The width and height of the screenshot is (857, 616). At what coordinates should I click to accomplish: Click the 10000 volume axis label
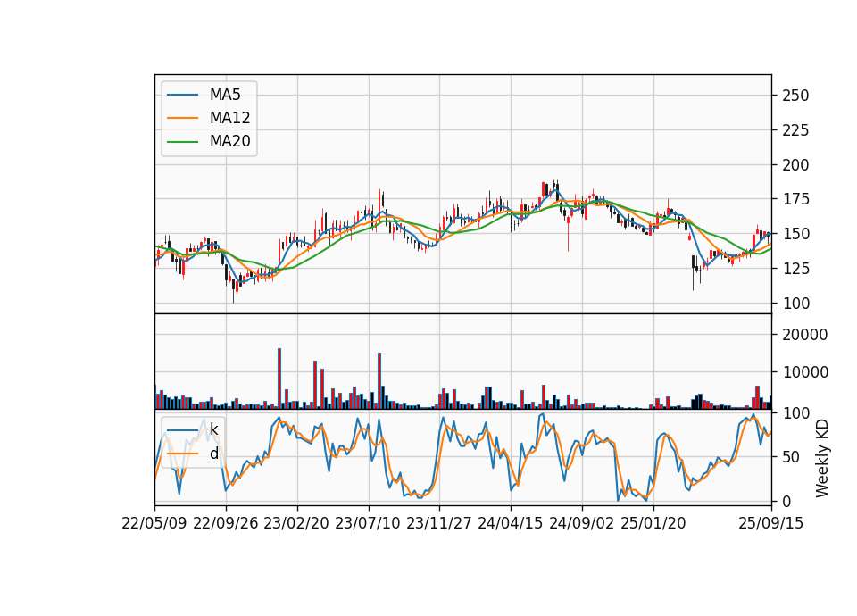tap(805, 372)
